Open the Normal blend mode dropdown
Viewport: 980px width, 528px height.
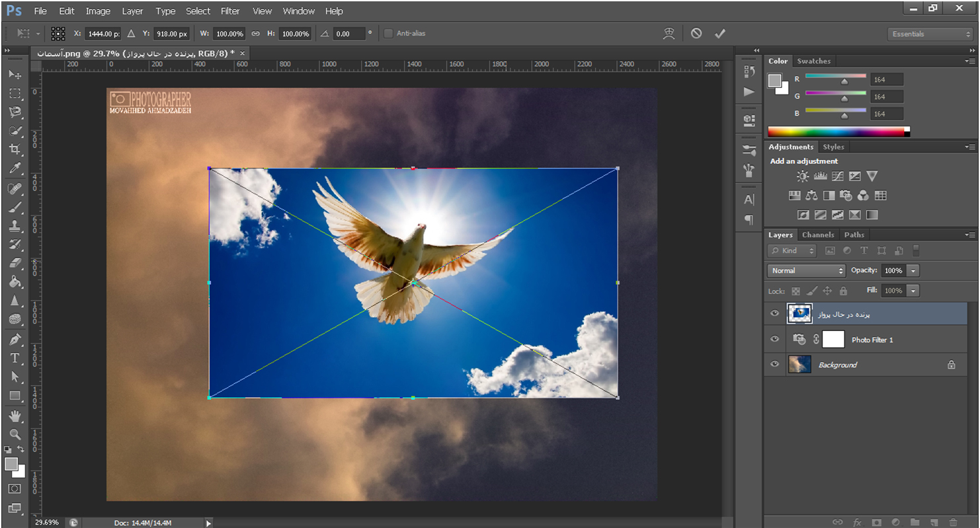807,270
